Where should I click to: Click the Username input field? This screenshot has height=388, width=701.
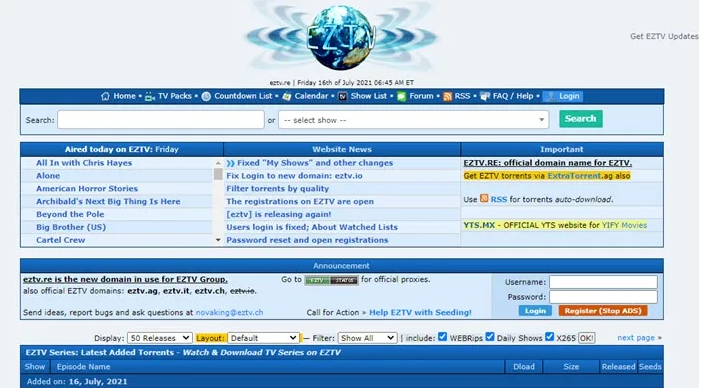pyautogui.click(x=603, y=282)
